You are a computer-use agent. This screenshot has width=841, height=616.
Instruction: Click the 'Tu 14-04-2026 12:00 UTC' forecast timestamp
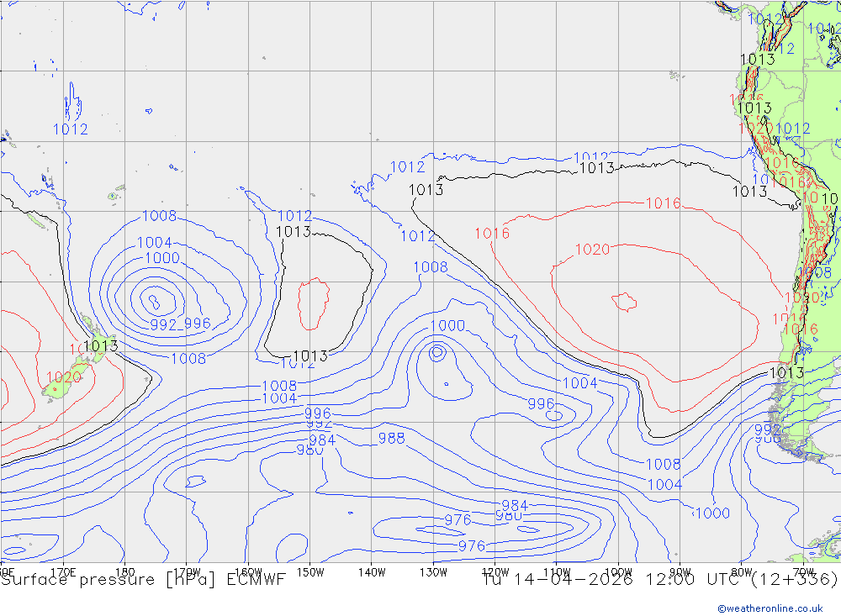pyautogui.click(x=615, y=580)
